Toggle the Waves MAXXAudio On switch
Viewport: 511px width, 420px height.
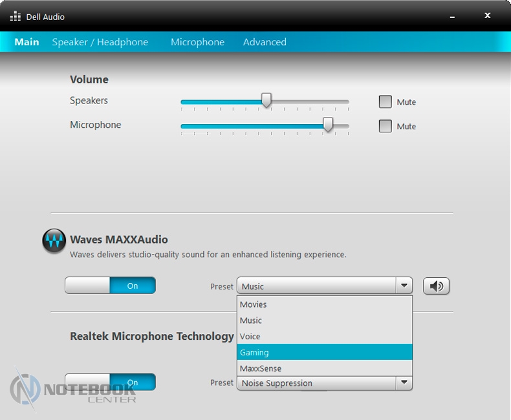coord(110,286)
